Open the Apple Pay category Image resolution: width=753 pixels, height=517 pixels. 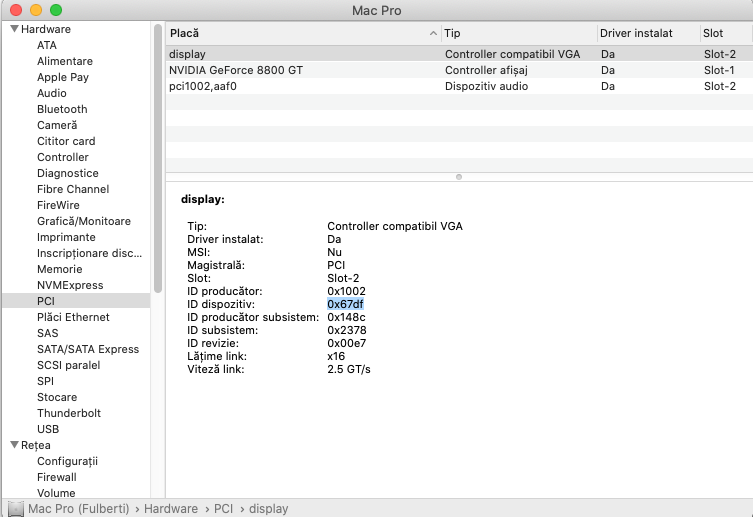click(x=63, y=77)
